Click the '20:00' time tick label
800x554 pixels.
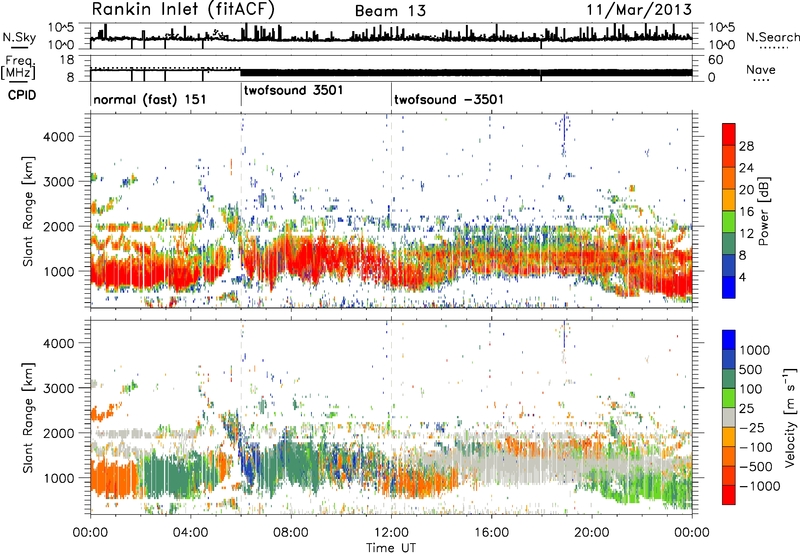[592, 533]
